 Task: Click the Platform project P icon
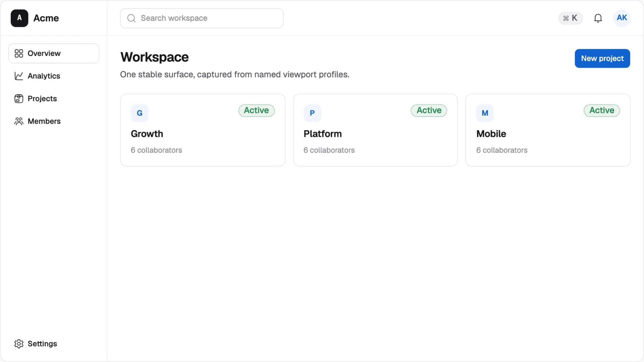[312, 113]
